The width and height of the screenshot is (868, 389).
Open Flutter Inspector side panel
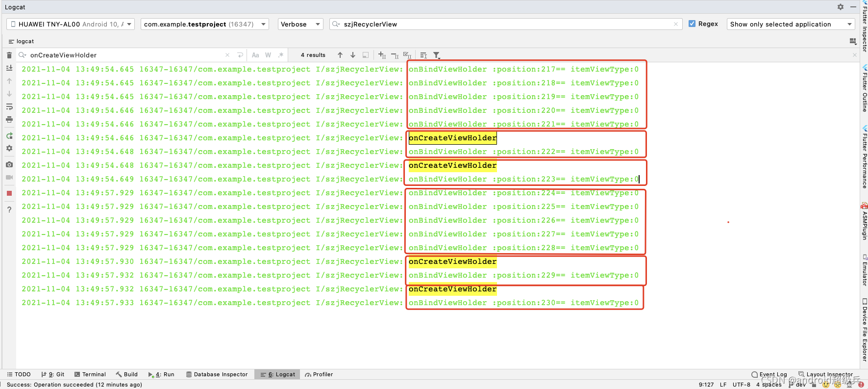865,27
